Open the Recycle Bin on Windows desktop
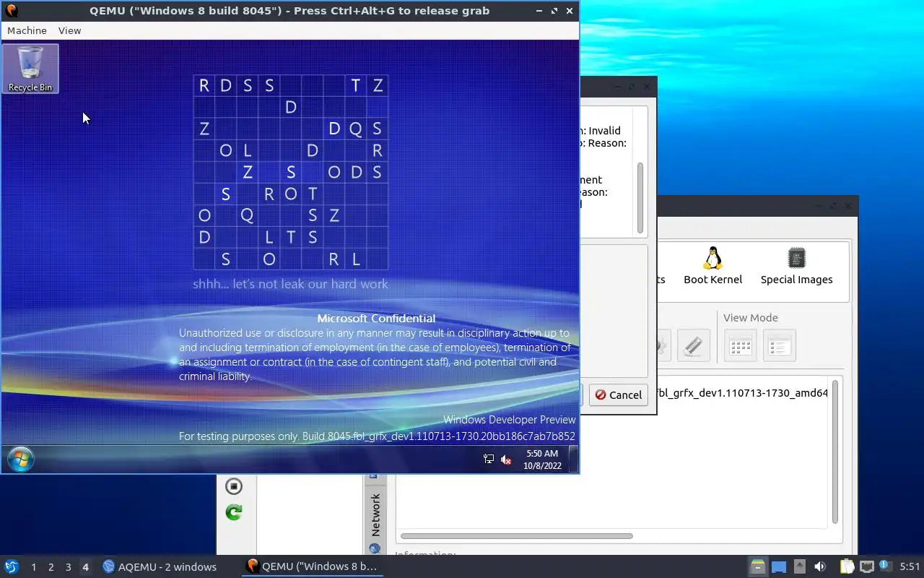This screenshot has width=924, height=578. coord(30,69)
